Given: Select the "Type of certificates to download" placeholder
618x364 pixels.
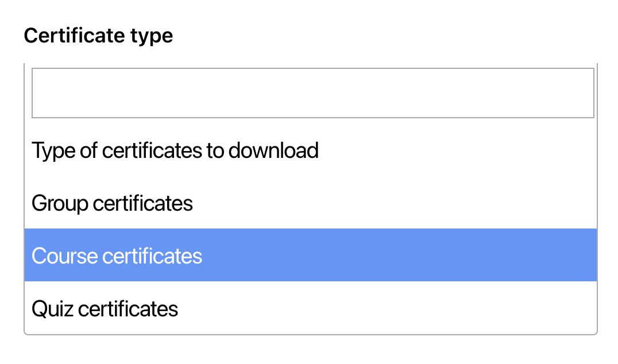Looking at the screenshot, I should pyautogui.click(x=175, y=150).
